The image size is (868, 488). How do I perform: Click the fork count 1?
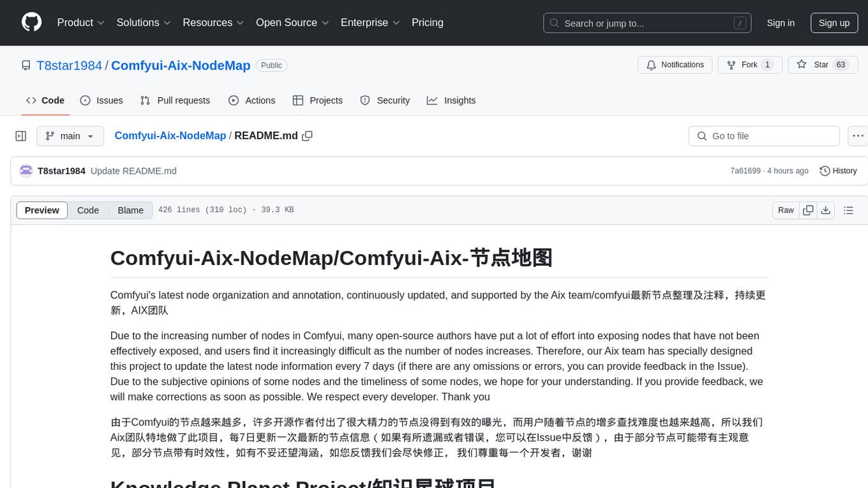click(x=767, y=65)
